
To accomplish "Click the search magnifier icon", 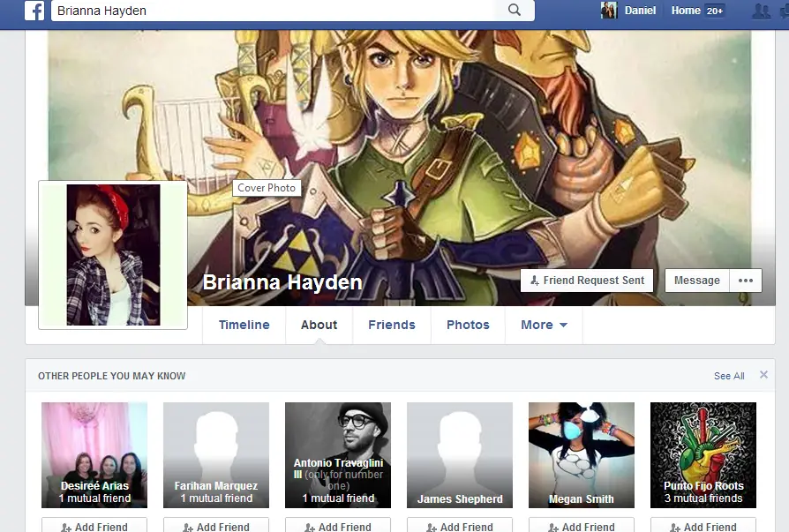I will [515, 10].
